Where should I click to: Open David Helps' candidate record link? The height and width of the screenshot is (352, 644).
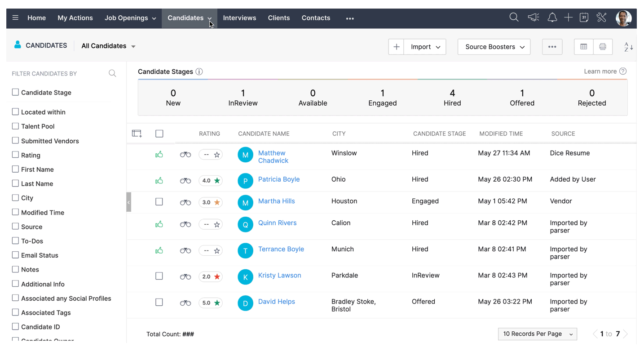[x=277, y=301]
